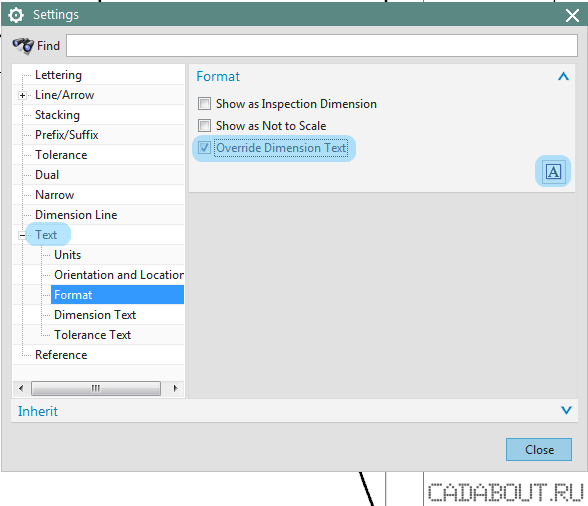This screenshot has height=506, width=588.
Task: Click the Inherit section header title
Action: click(x=38, y=411)
